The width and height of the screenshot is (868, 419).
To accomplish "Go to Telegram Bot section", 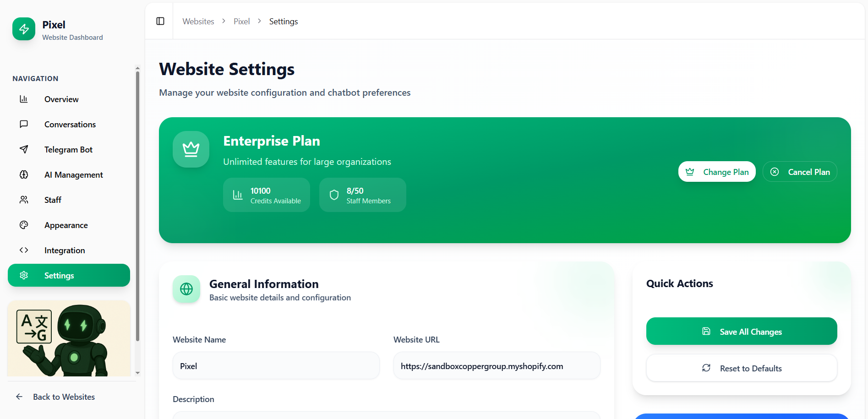I will click(x=69, y=149).
